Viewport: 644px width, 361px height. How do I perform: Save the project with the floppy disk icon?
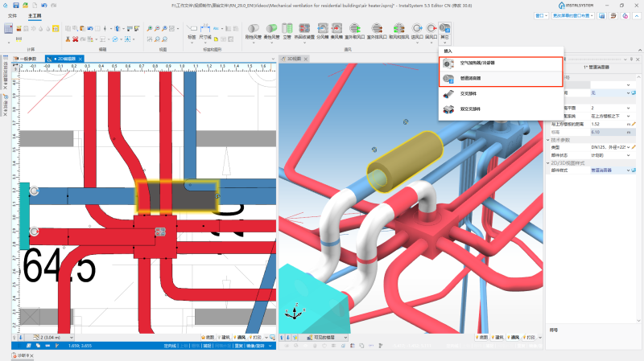[x=15, y=6]
